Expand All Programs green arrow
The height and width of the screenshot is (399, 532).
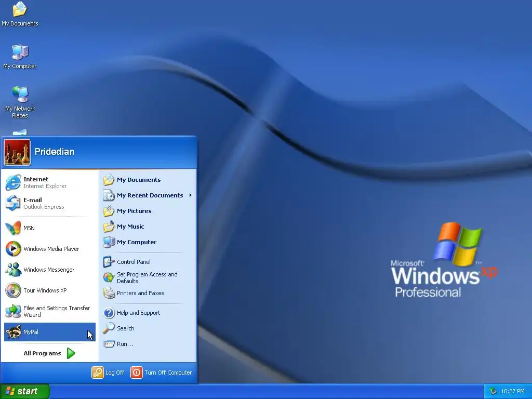tap(71, 353)
